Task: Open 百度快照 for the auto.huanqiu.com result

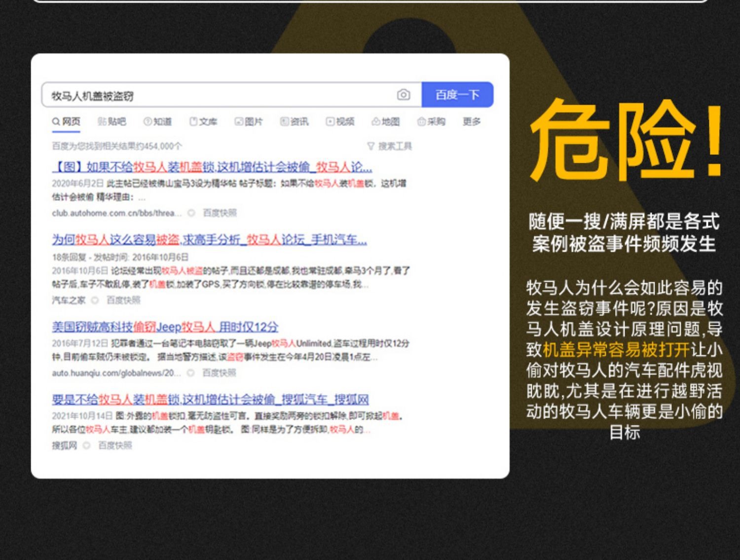Action: (x=220, y=373)
